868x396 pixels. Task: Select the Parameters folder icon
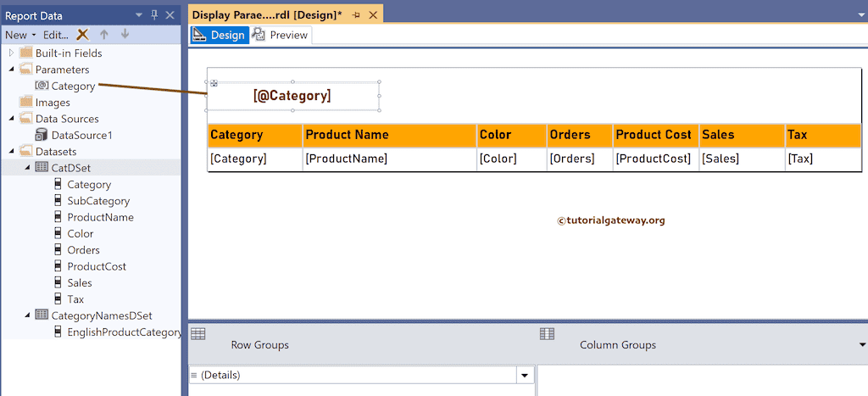coord(25,70)
